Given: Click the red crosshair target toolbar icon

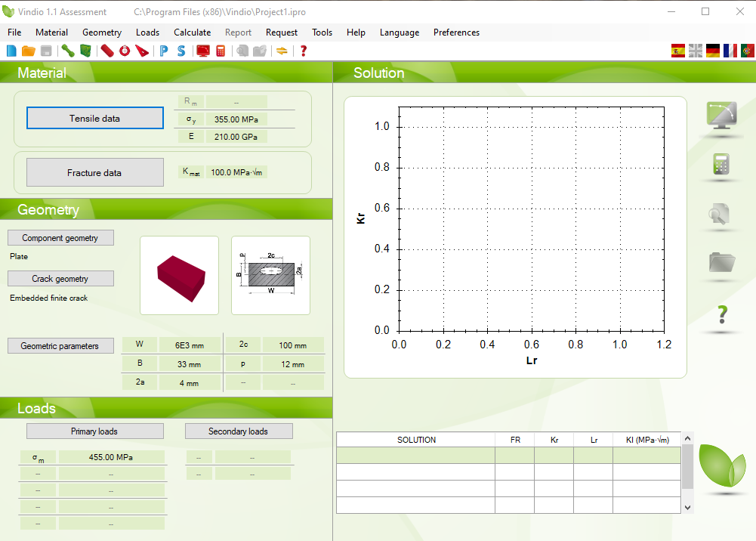Looking at the screenshot, I should pyautogui.click(x=125, y=51).
